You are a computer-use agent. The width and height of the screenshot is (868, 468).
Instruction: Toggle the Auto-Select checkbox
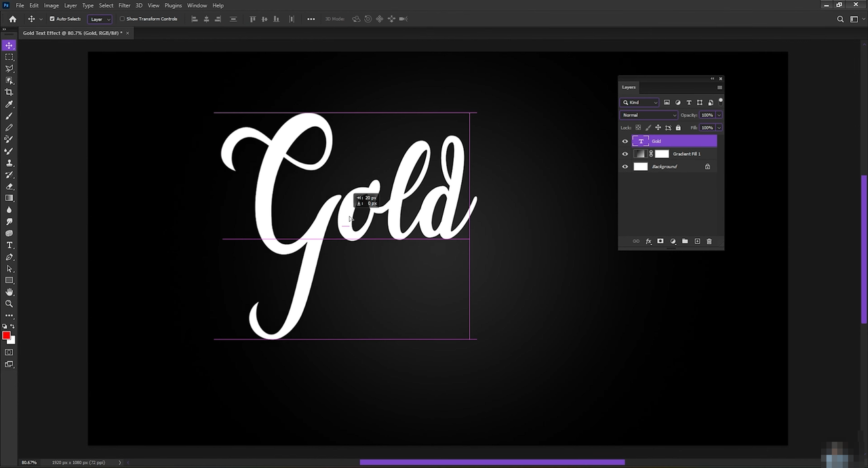(52, 19)
